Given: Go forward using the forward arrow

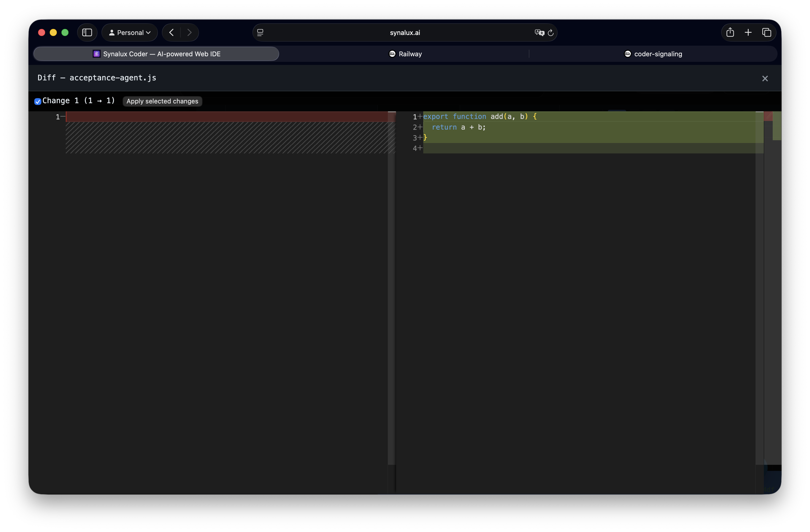Looking at the screenshot, I should point(190,33).
